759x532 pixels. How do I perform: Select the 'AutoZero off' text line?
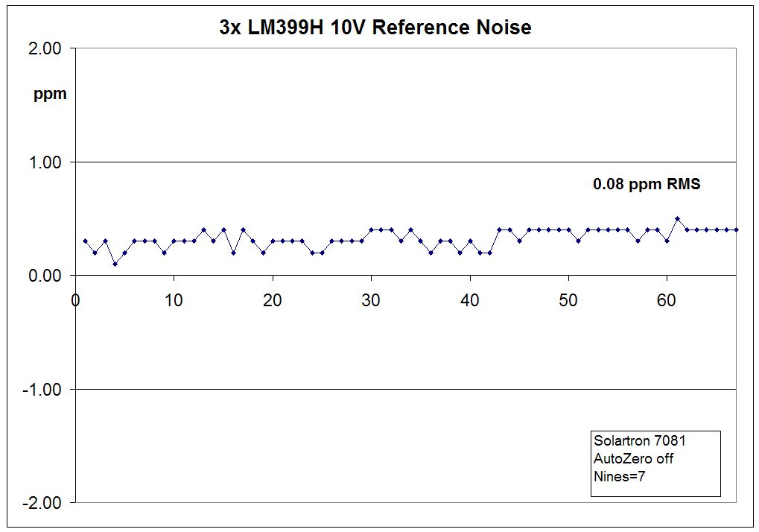[633, 459]
